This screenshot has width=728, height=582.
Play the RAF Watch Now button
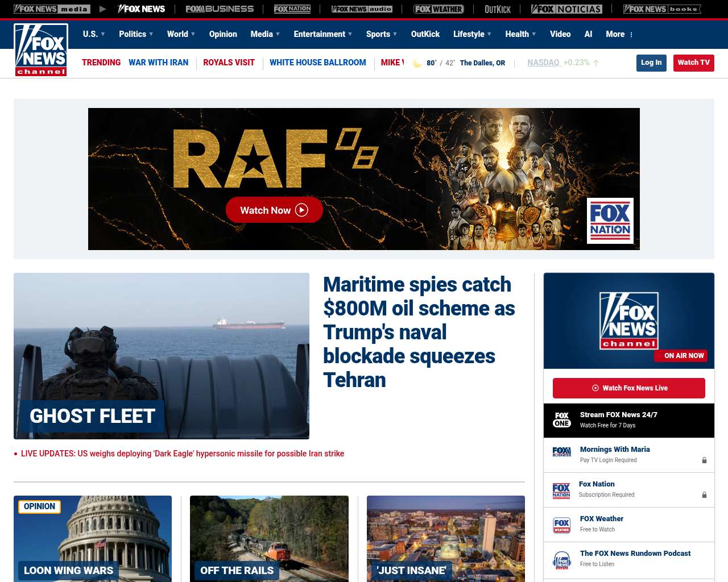coord(274,210)
